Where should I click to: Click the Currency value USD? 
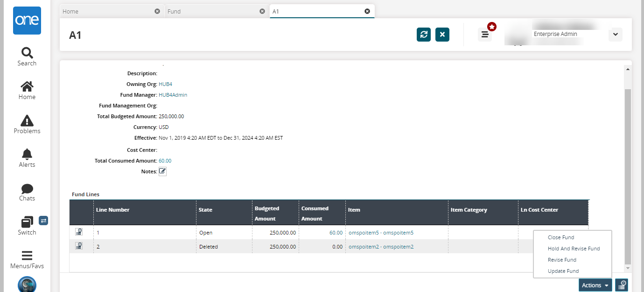164,127
